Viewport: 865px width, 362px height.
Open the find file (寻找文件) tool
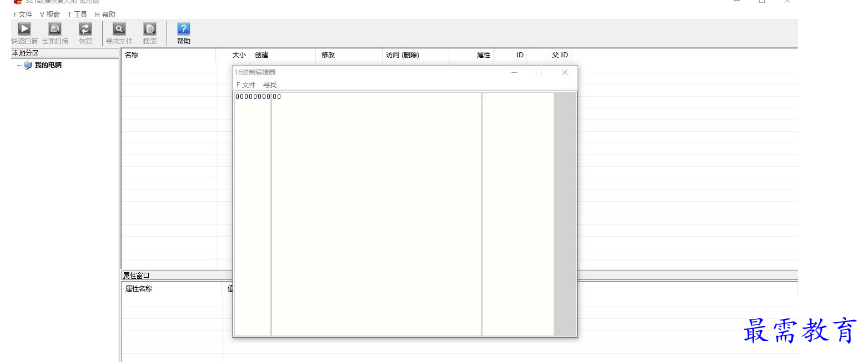coord(119,33)
